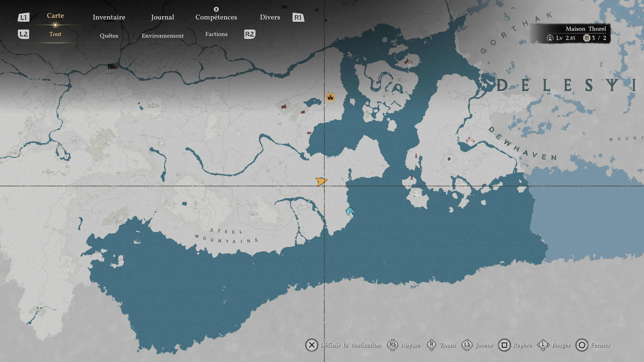Click the Zoom label
This screenshot has height=362, width=644.
pyautogui.click(x=448, y=345)
